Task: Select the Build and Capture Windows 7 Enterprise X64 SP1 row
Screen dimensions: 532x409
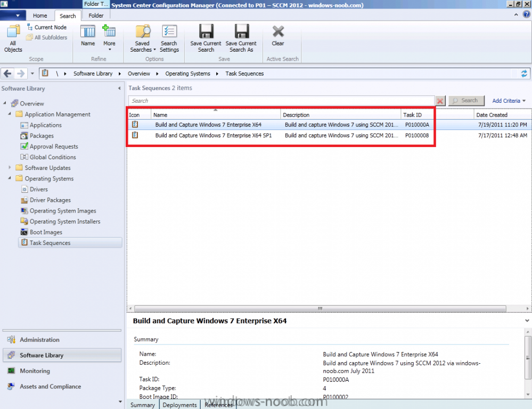Action: [329, 135]
